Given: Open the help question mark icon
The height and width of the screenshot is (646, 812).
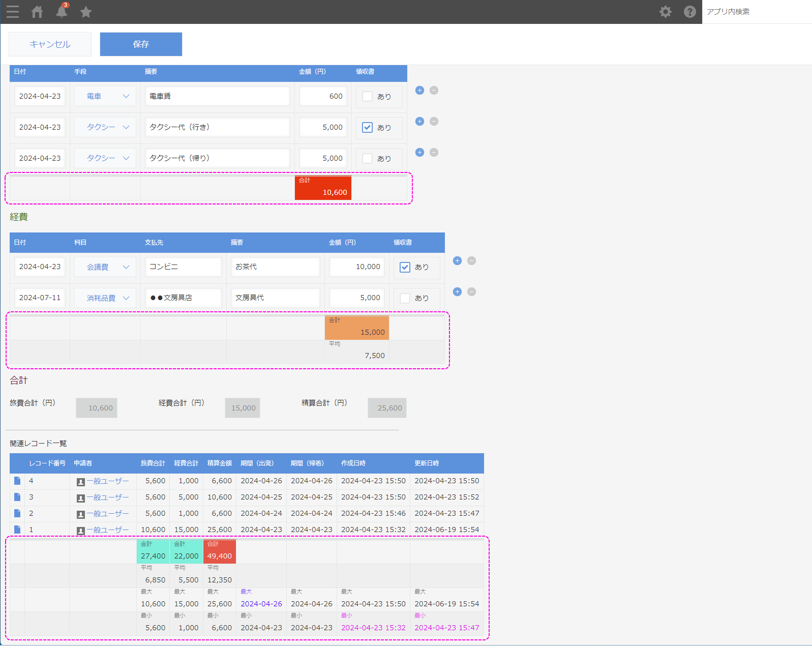Looking at the screenshot, I should [x=689, y=12].
